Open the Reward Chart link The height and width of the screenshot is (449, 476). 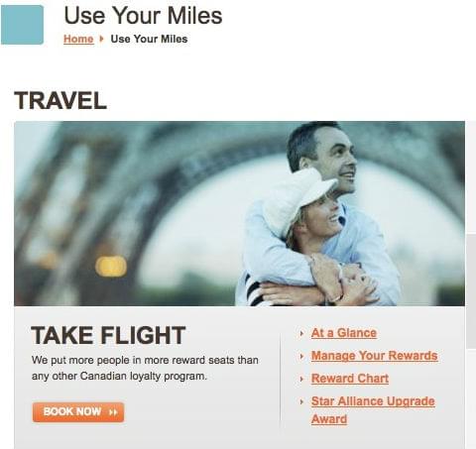350,379
